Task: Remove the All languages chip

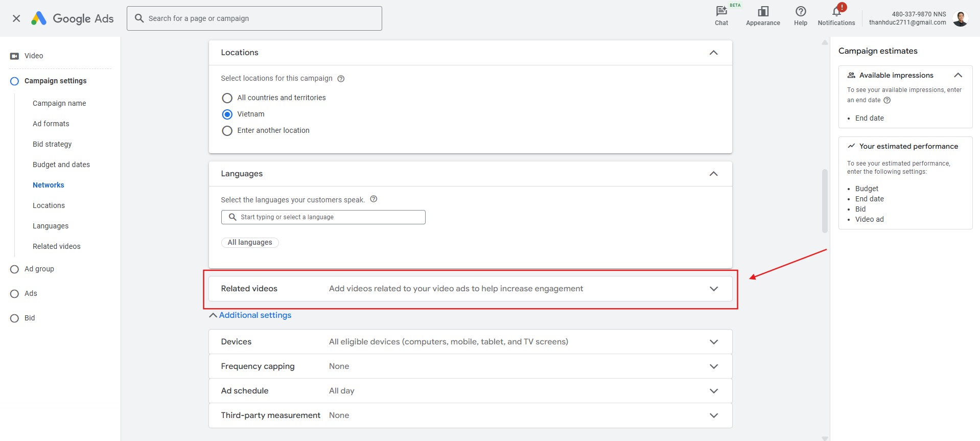Action: point(250,243)
